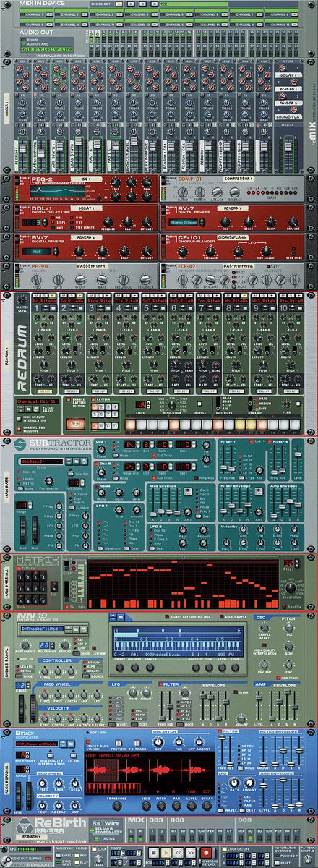
Task: Click the mixer Master fader
Action: pos(288,147)
